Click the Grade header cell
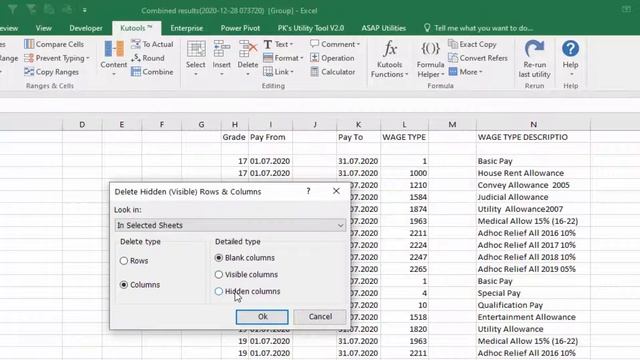 point(234,137)
